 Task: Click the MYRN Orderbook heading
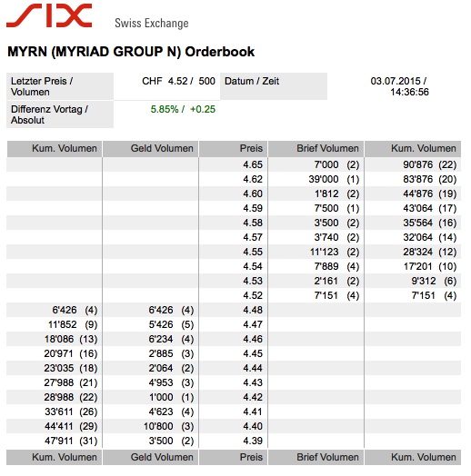[x=131, y=52]
